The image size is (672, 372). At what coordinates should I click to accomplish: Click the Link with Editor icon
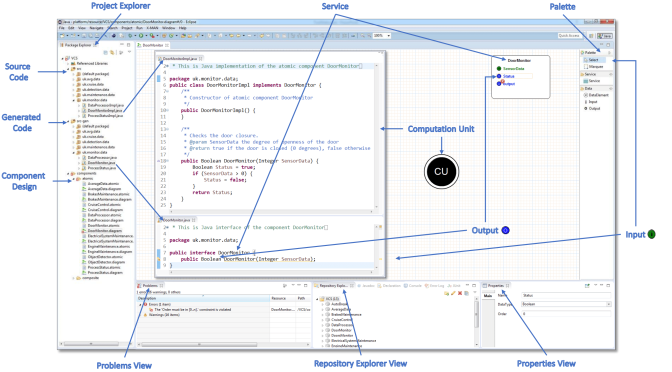pyautogui.click(x=112, y=53)
